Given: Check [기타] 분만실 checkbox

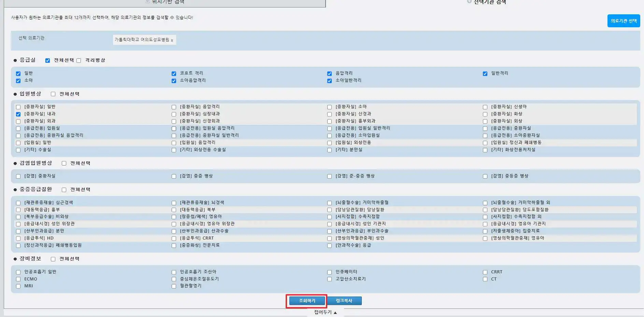Looking at the screenshot, I should coord(329,150).
